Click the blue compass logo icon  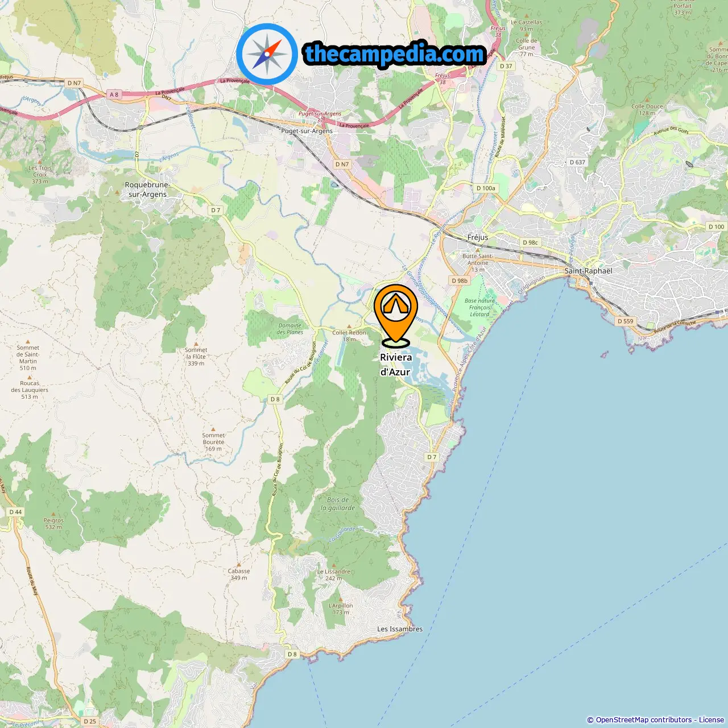click(267, 54)
